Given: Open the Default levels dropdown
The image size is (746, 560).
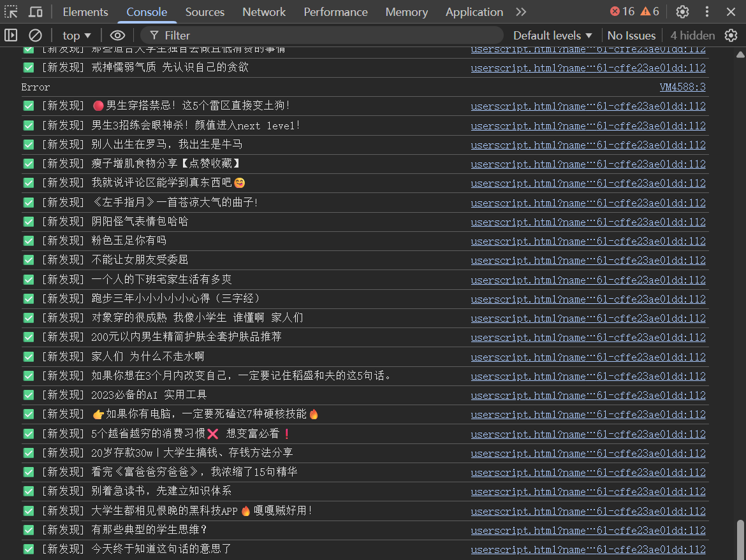Looking at the screenshot, I should (x=552, y=35).
